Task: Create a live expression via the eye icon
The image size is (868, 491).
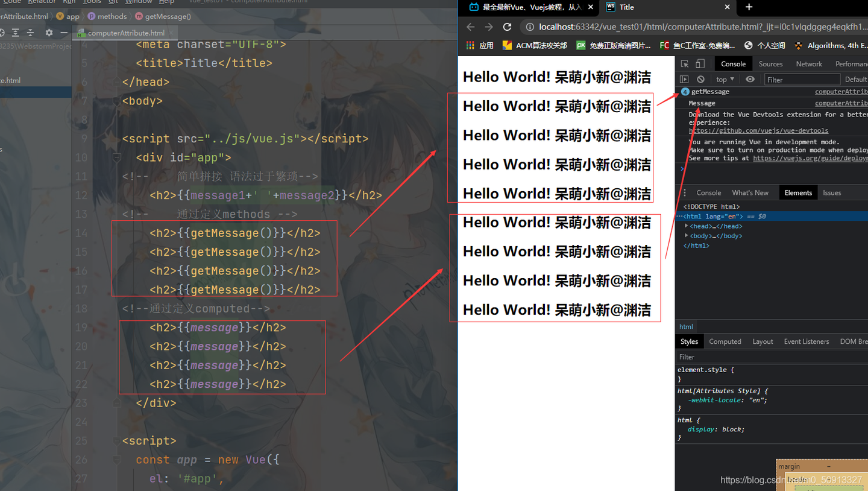Action: pos(749,79)
